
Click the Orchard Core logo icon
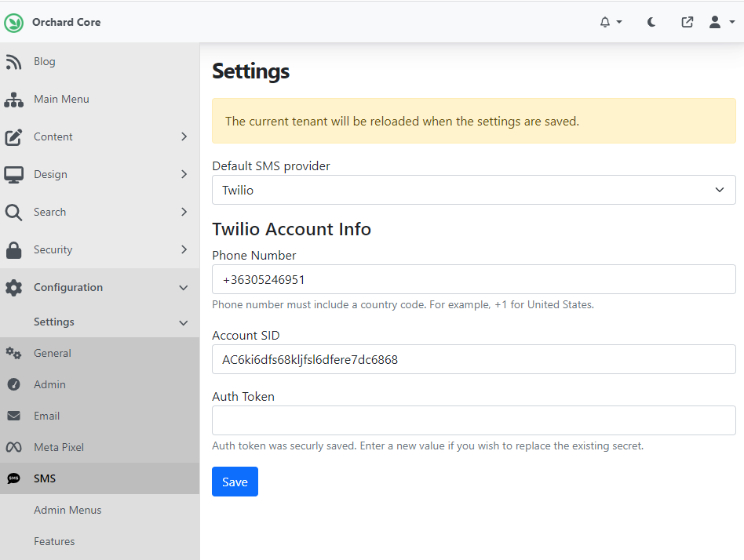[x=14, y=23]
